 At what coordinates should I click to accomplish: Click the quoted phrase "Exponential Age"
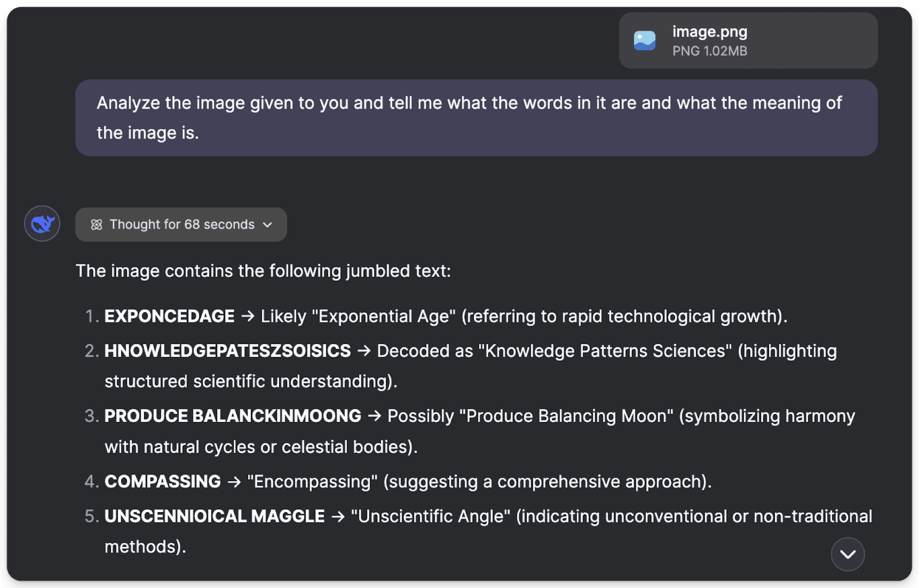click(383, 316)
